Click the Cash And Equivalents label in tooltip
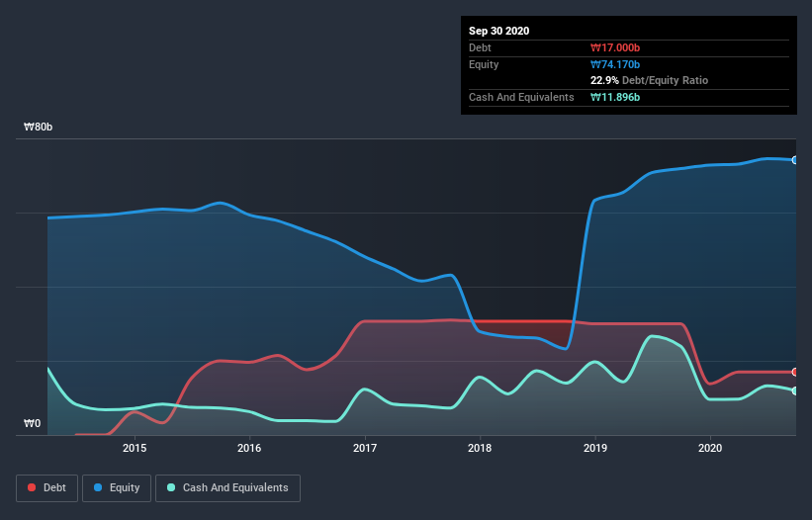The width and height of the screenshot is (812, 520). pos(521,97)
